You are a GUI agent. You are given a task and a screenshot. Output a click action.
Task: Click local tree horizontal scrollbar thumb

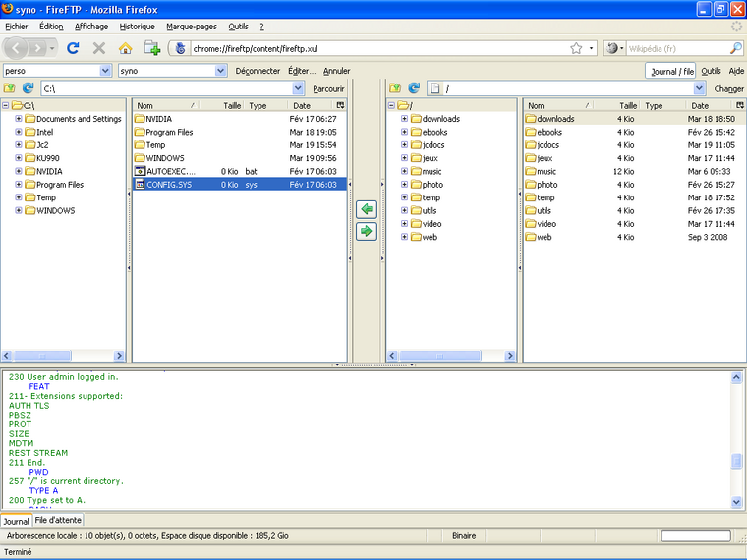coord(42,356)
